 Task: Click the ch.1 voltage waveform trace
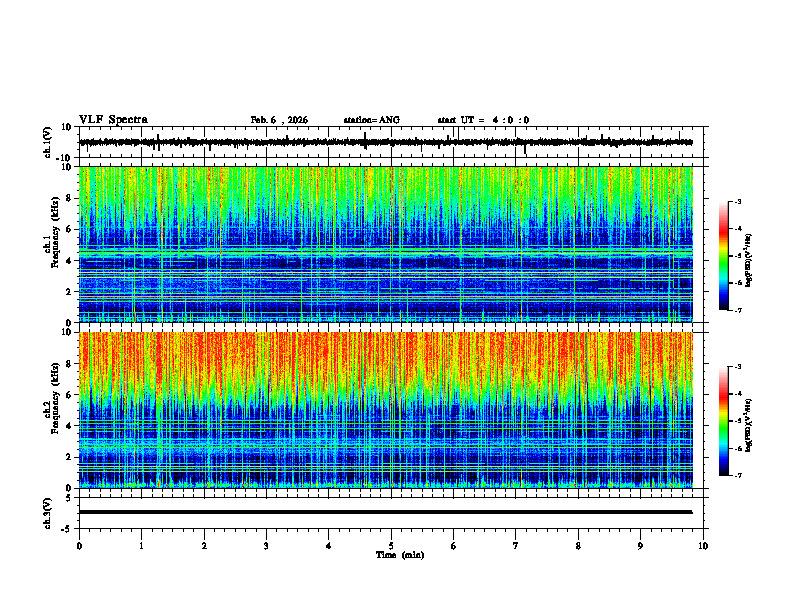click(385, 142)
